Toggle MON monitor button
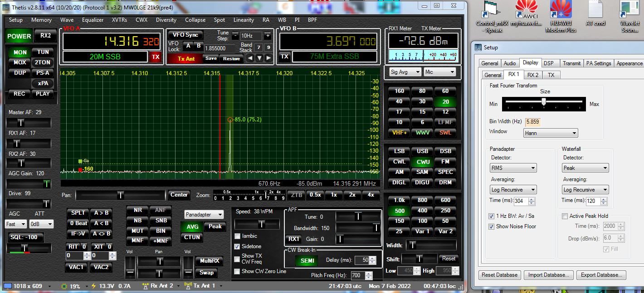 tap(20, 53)
